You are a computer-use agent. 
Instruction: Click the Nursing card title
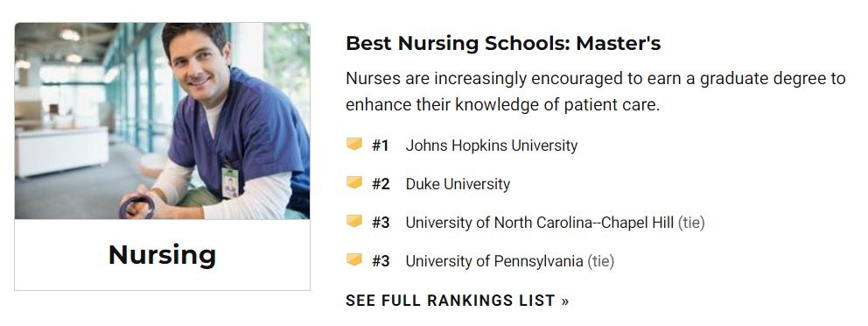point(162,254)
